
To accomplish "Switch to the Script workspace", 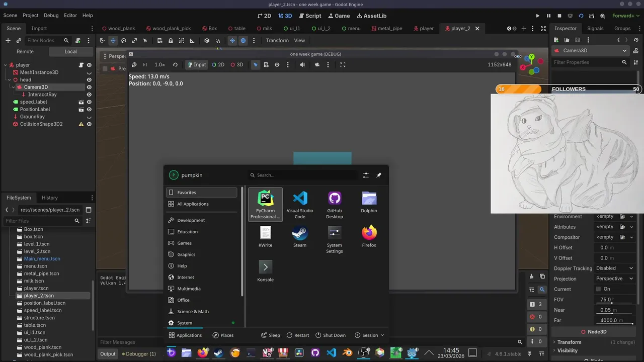I will 309,16.
